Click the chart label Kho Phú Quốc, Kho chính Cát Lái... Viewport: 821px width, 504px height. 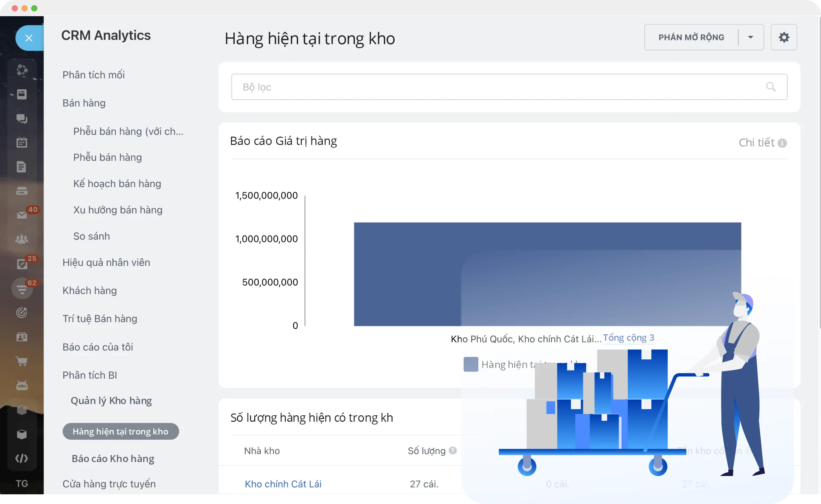click(x=526, y=339)
